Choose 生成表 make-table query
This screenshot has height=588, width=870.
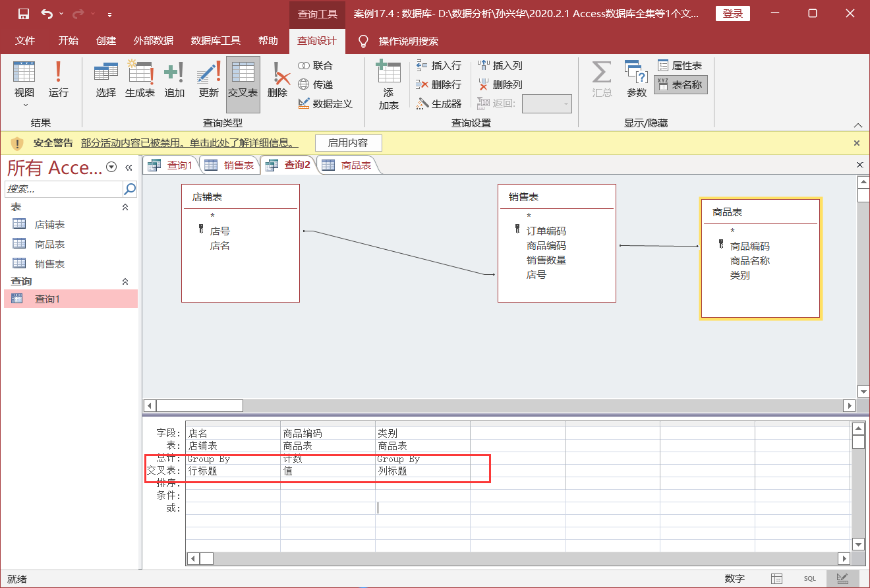click(140, 79)
